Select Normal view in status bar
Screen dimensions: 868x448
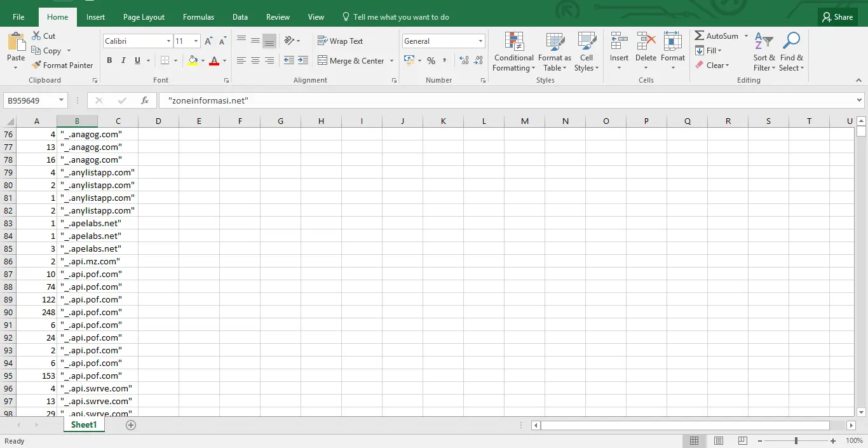[x=695, y=441]
